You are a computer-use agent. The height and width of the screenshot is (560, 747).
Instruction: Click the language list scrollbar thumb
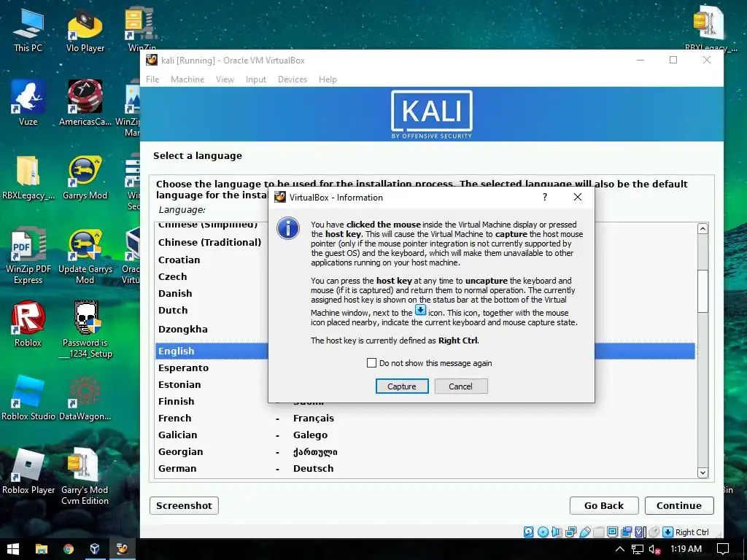pos(703,291)
